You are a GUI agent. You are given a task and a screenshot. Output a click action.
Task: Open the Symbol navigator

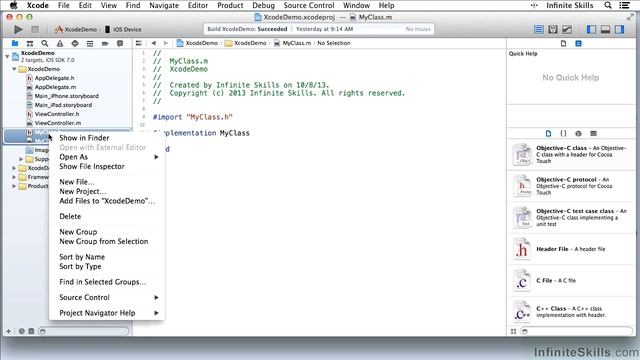(x=30, y=43)
